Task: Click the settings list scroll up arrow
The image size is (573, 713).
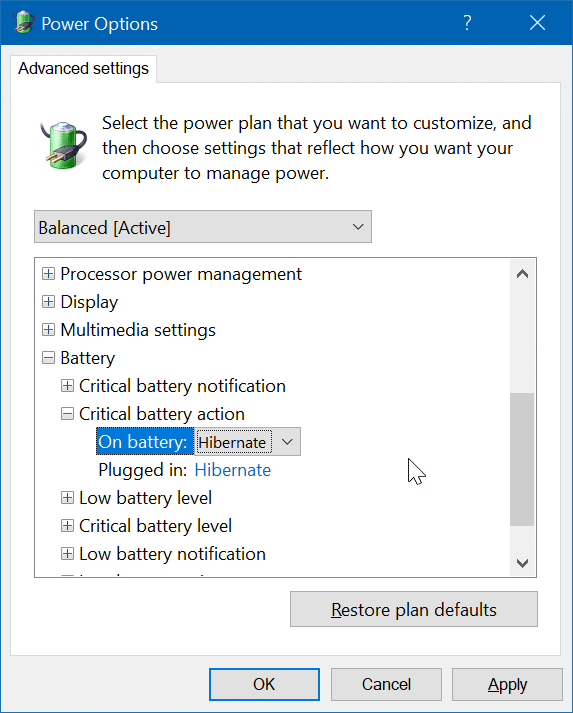Action: coord(523,274)
